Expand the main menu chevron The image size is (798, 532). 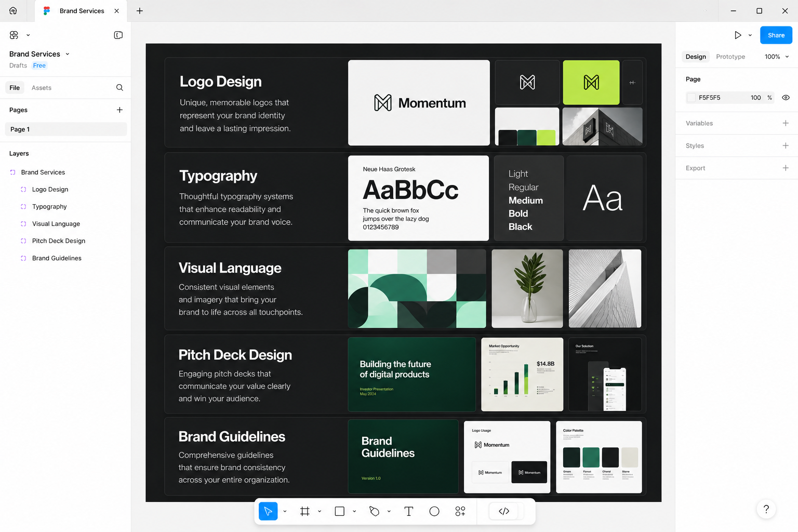[x=28, y=35]
